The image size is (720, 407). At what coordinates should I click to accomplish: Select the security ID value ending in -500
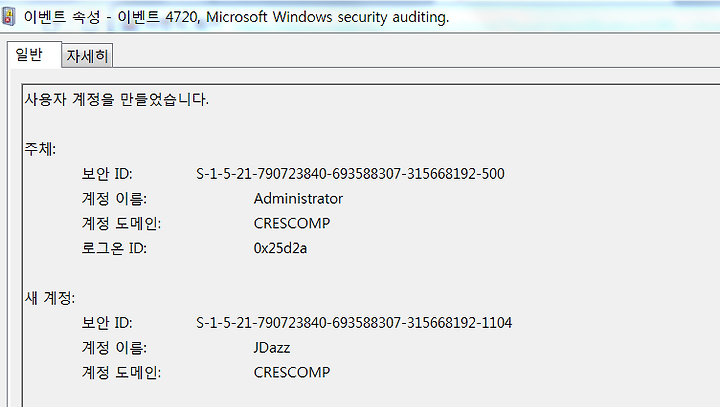350,174
